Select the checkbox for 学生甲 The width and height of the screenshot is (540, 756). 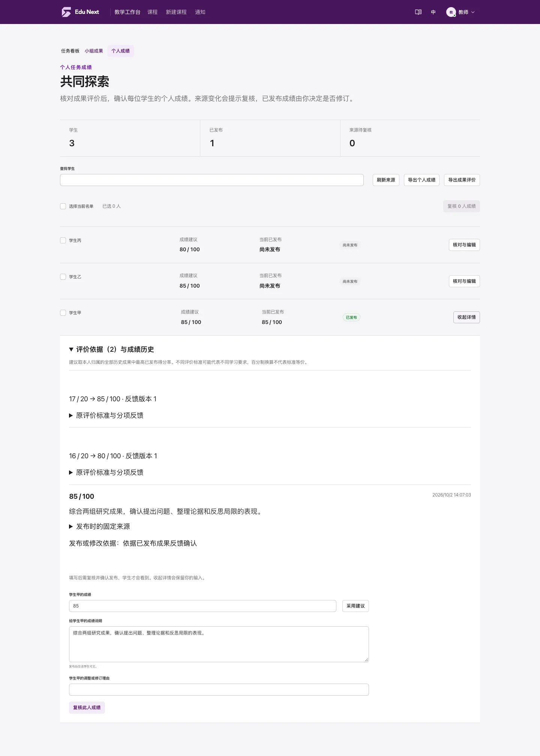(63, 313)
